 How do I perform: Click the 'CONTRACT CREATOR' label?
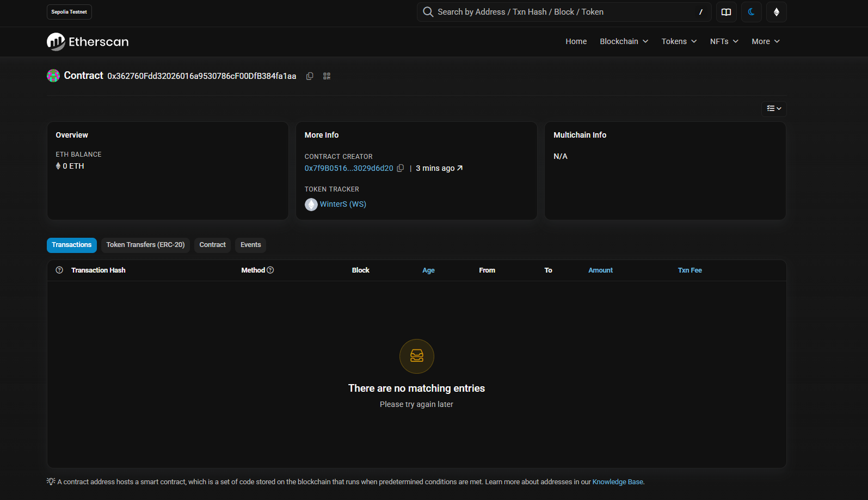(338, 157)
